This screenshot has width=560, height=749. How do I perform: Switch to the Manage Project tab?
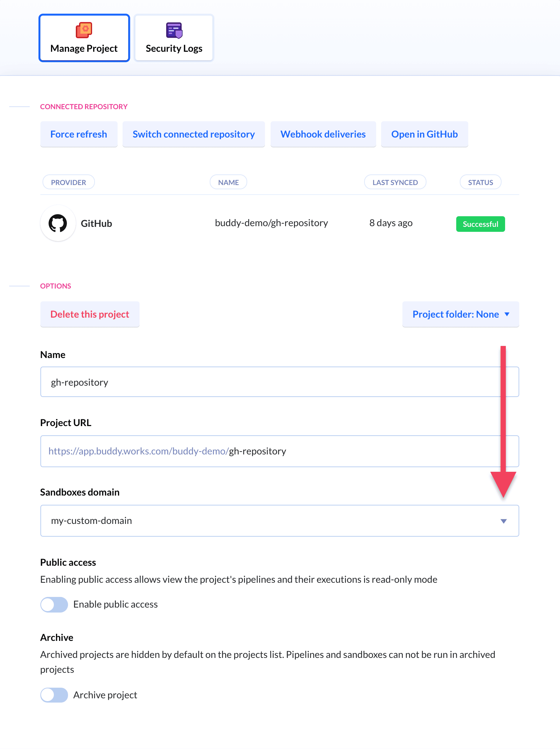tap(84, 38)
